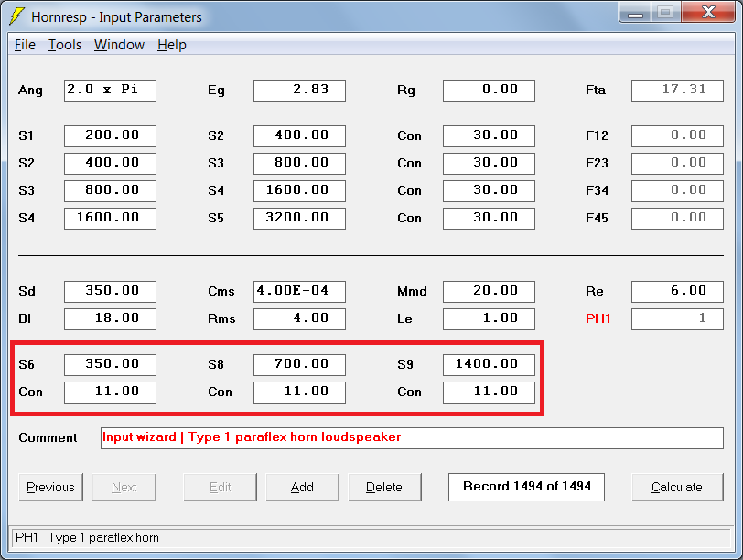The image size is (743, 560).
Task: Click the F34 field
Action: pos(678,191)
